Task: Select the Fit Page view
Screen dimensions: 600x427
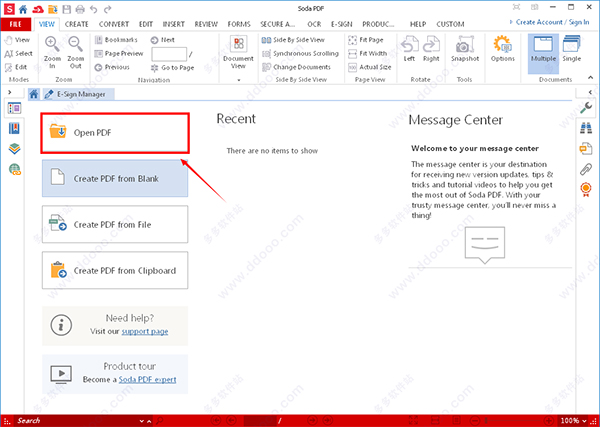Action: pos(366,40)
